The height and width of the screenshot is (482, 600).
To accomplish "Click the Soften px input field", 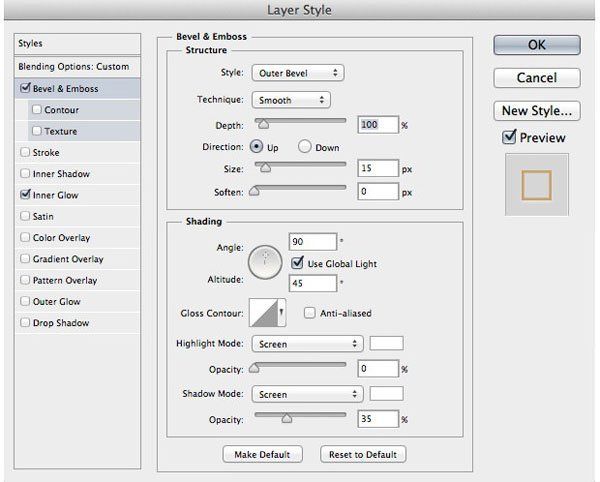I will click(378, 191).
